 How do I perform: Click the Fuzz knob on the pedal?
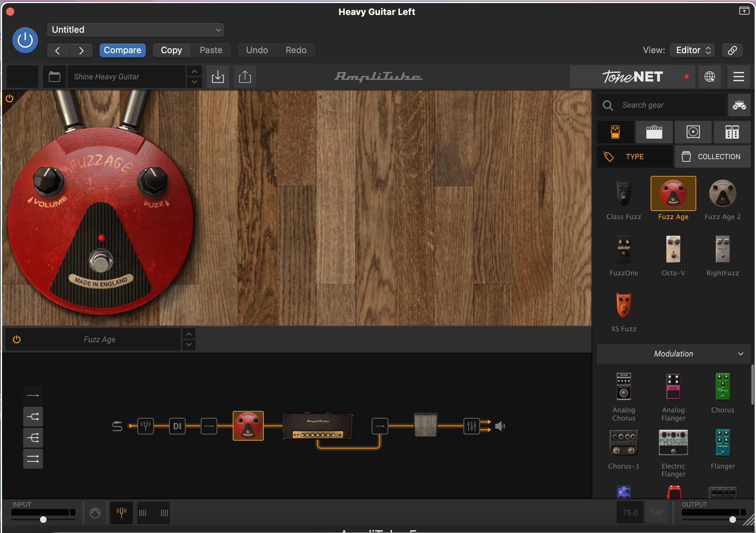152,181
